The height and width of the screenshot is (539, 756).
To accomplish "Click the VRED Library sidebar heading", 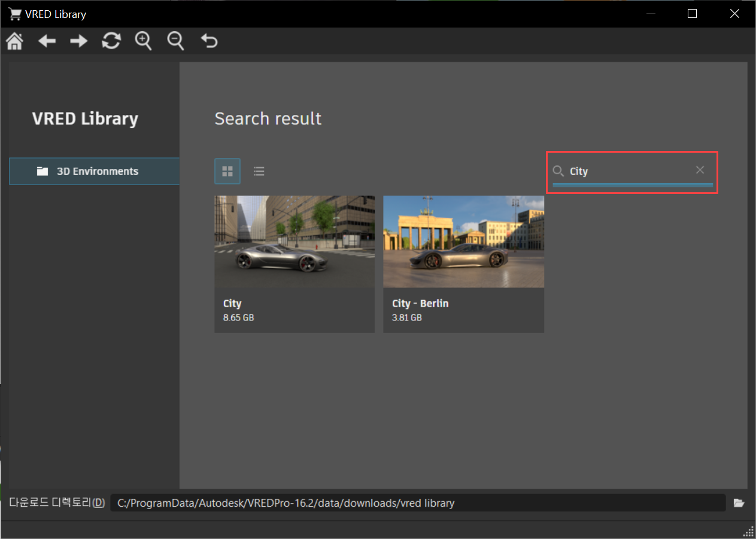I will pyautogui.click(x=85, y=119).
